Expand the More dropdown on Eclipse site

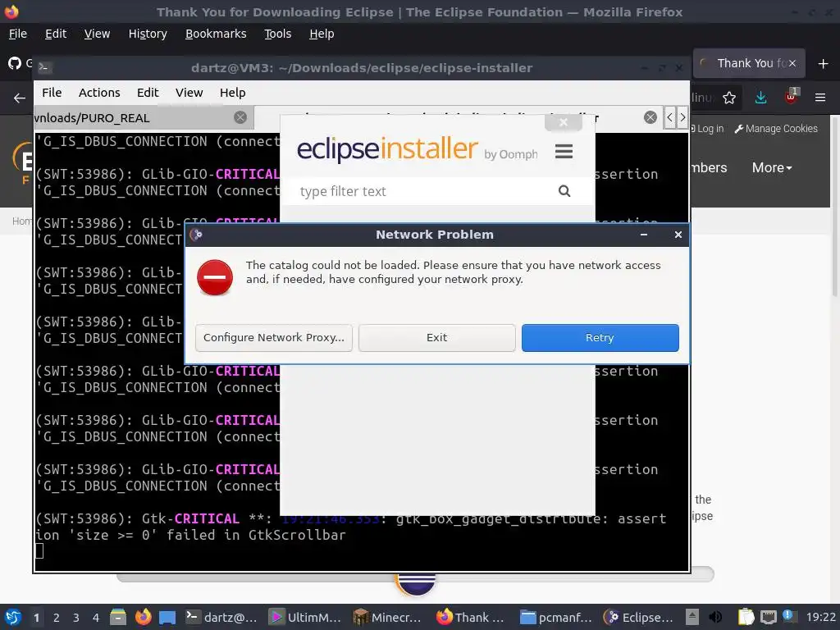[x=772, y=167]
